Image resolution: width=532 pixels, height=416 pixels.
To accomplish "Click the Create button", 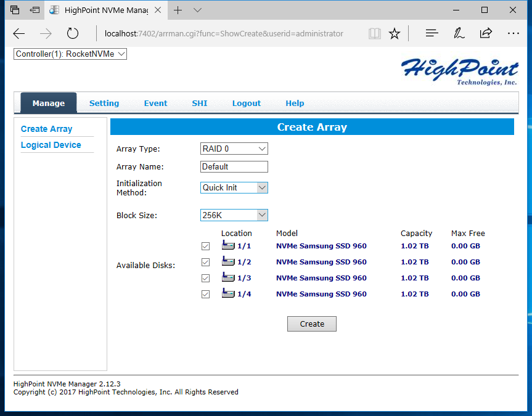I will pos(312,324).
